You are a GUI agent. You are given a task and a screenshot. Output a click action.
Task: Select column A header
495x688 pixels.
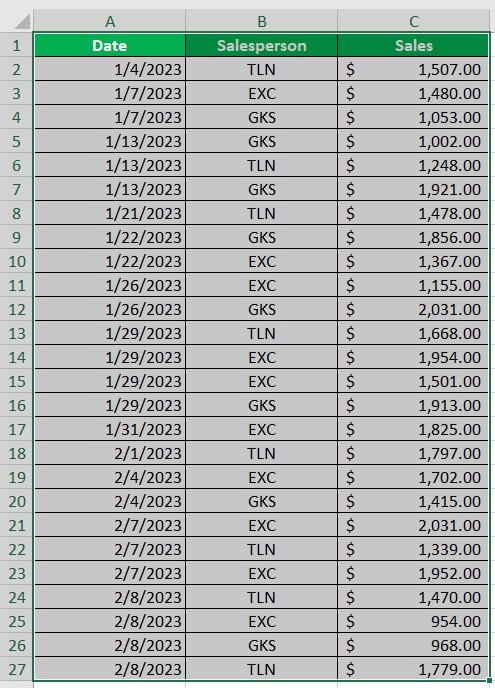pyautogui.click(x=110, y=21)
